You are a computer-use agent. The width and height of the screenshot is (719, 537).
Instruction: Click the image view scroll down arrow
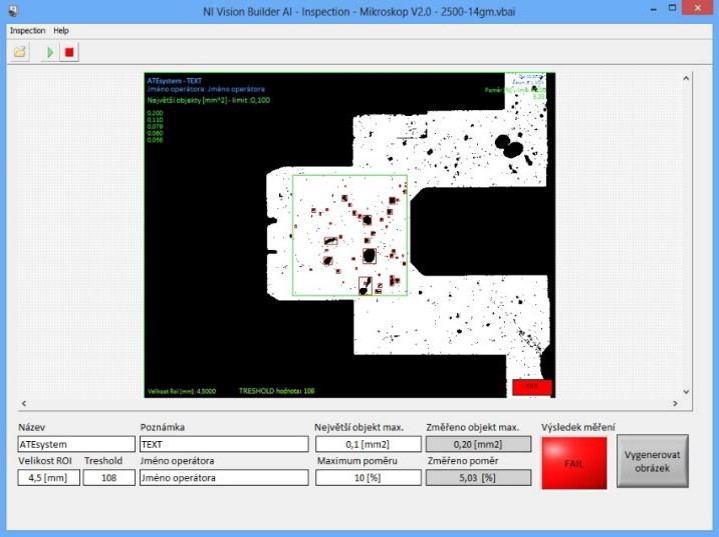(x=686, y=392)
